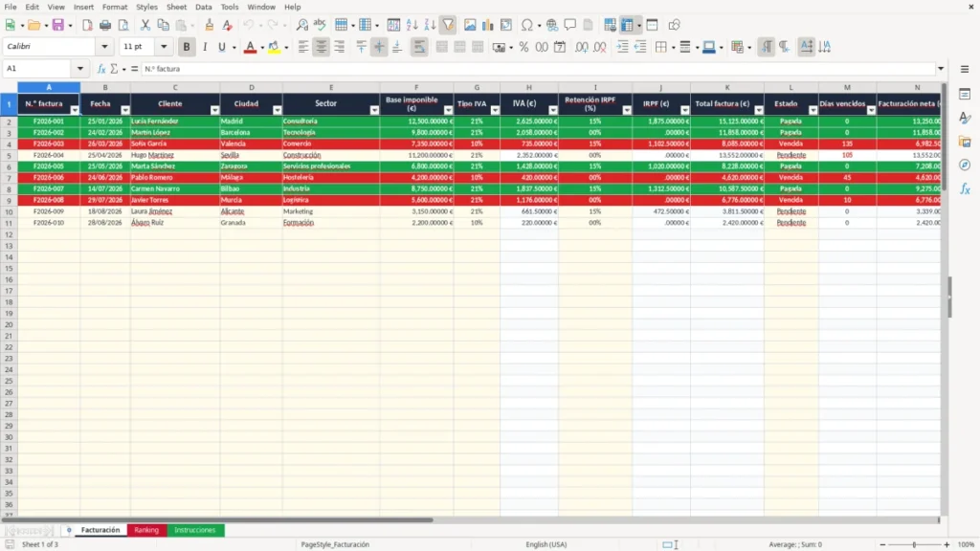Click the Background Color yellow highlight swatch
980x551 pixels.
(x=274, y=47)
